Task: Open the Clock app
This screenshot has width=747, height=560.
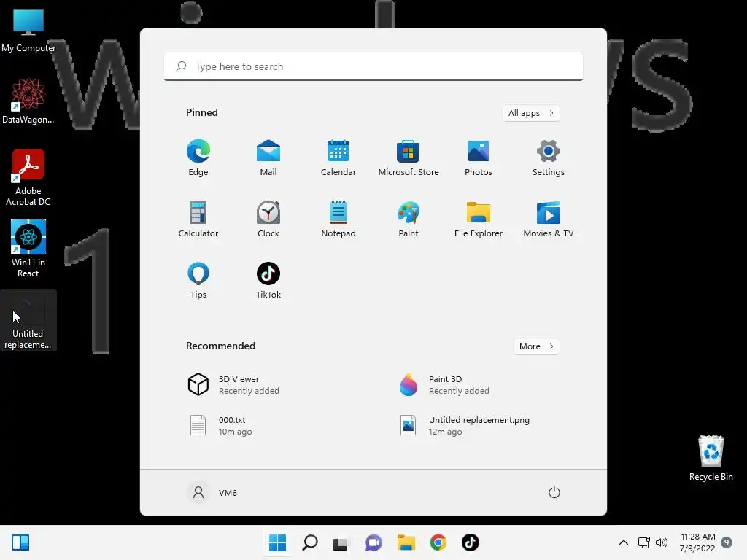Action: pyautogui.click(x=268, y=219)
